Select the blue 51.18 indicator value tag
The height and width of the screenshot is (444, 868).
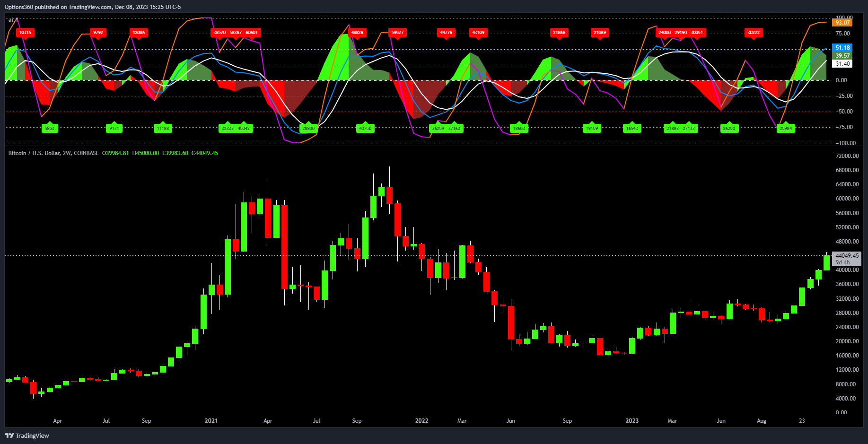pyautogui.click(x=842, y=48)
